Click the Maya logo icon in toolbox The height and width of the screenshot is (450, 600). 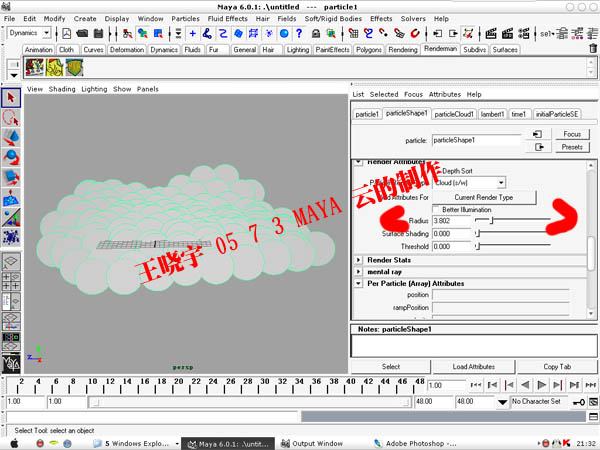(11, 363)
